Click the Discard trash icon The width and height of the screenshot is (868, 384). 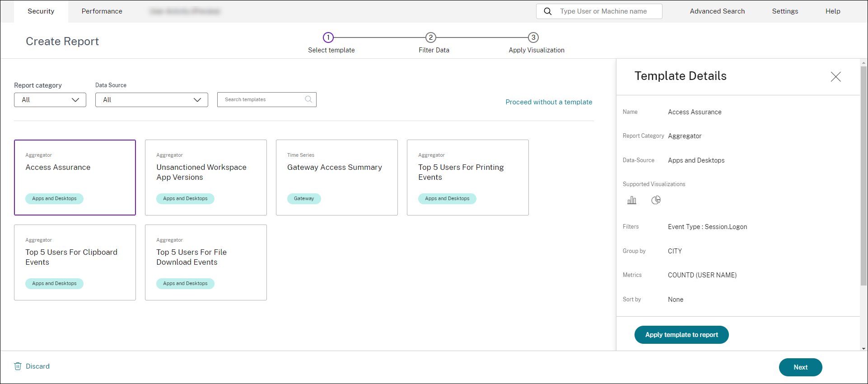18,366
